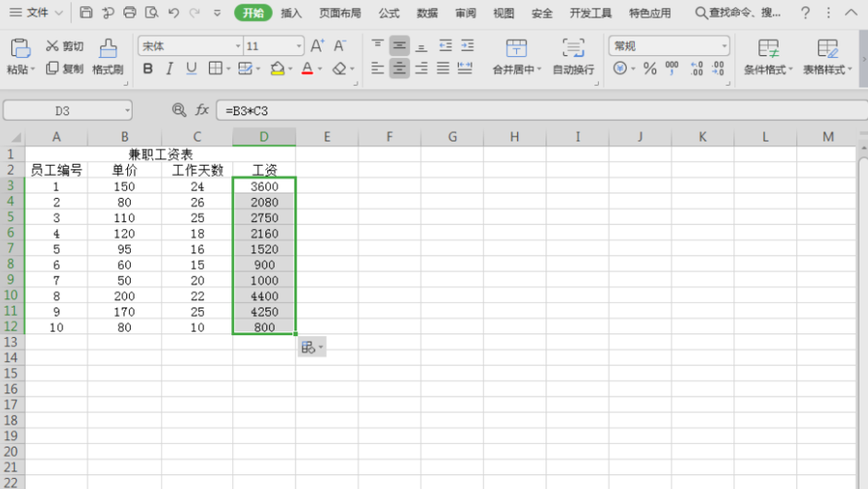Click the fx insert function button

click(x=202, y=111)
